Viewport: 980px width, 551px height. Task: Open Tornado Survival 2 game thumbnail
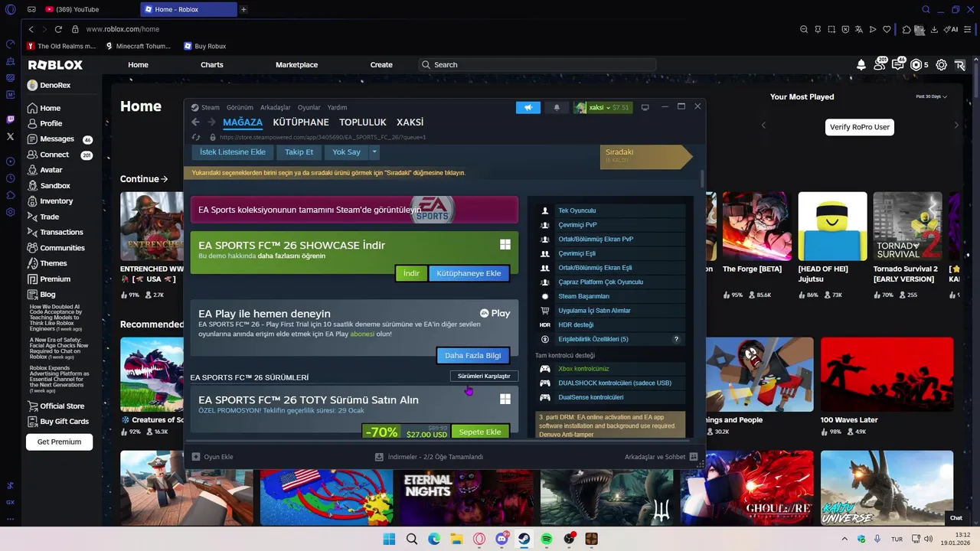pos(907,226)
